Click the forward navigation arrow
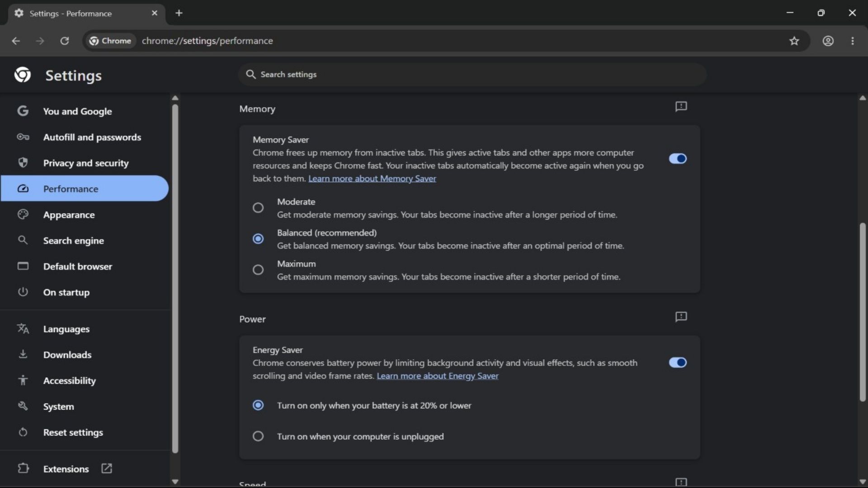 coord(40,41)
